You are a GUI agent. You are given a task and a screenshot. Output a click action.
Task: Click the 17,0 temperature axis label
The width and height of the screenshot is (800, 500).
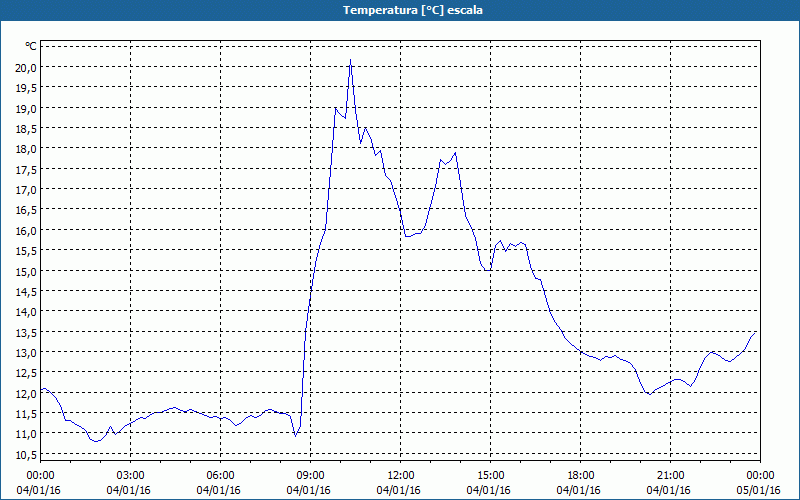[27, 190]
